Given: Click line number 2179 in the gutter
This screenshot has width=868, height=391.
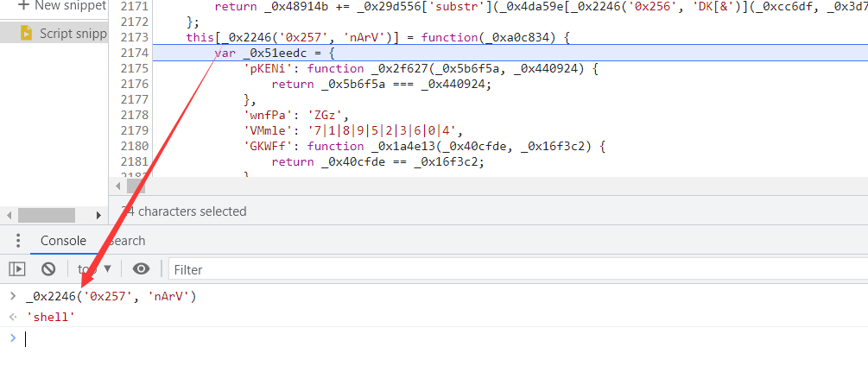Looking at the screenshot, I should (135, 130).
